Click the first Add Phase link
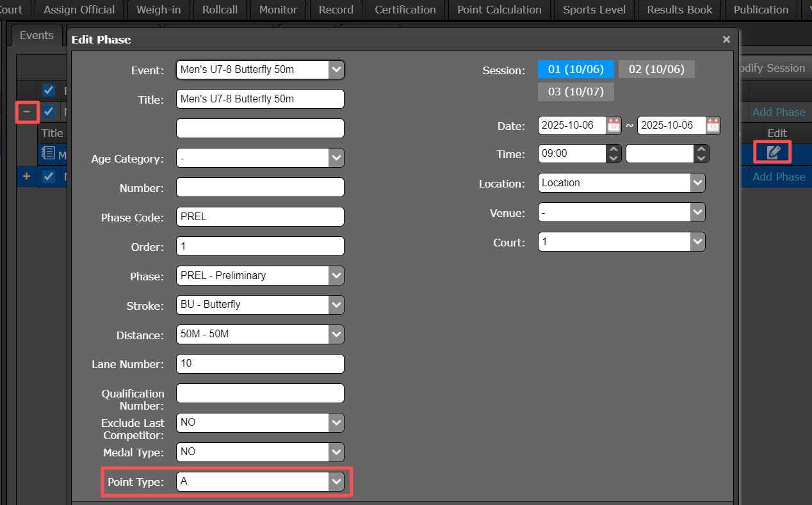 778,112
